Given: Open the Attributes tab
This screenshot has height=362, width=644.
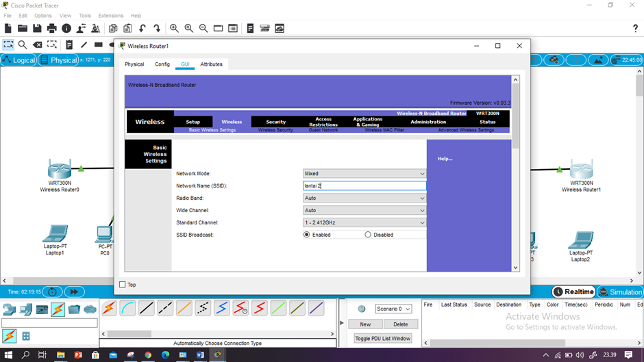Looking at the screenshot, I should (211, 64).
